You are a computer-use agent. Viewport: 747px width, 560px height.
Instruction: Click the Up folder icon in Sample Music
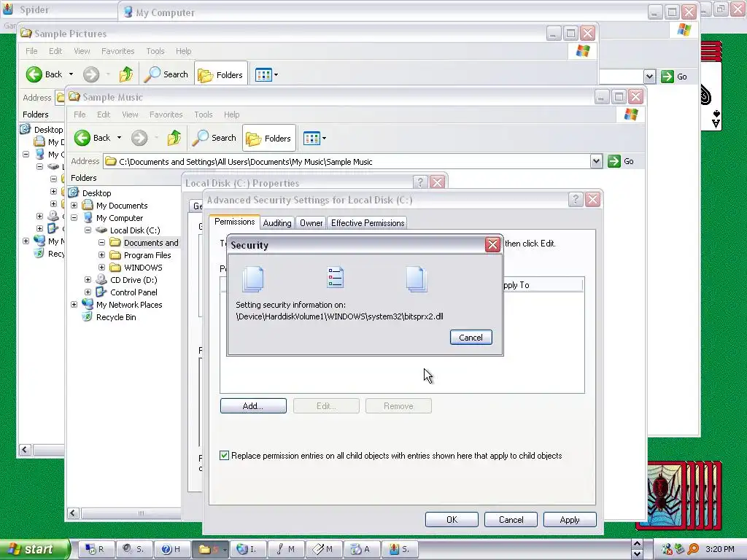pyautogui.click(x=174, y=138)
